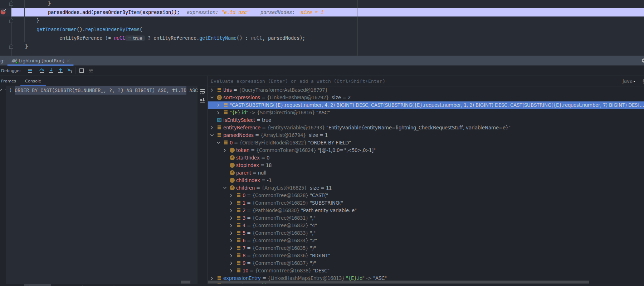This screenshot has width=644, height=286.
Task: Expand the entityReference variable
Action: point(212,128)
